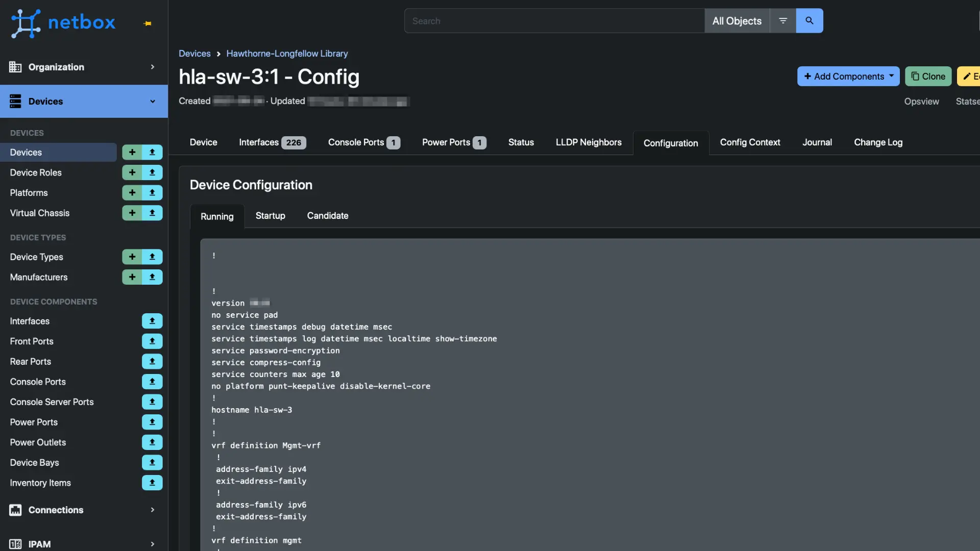Image resolution: width=980 pixels, height=551 pixels.
Task: Click into the Search input field
Action: tap(554, 21)
